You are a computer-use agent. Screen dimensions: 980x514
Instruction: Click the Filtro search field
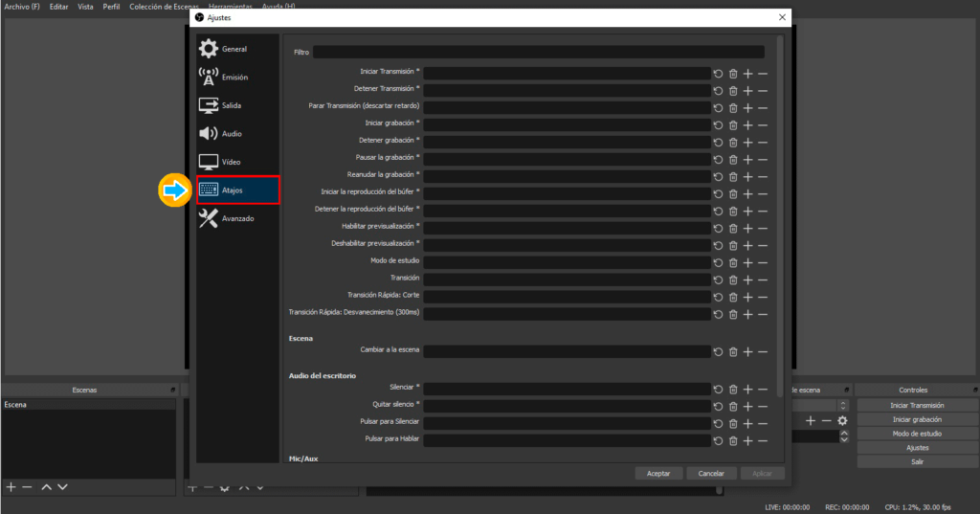pos(538,53)
